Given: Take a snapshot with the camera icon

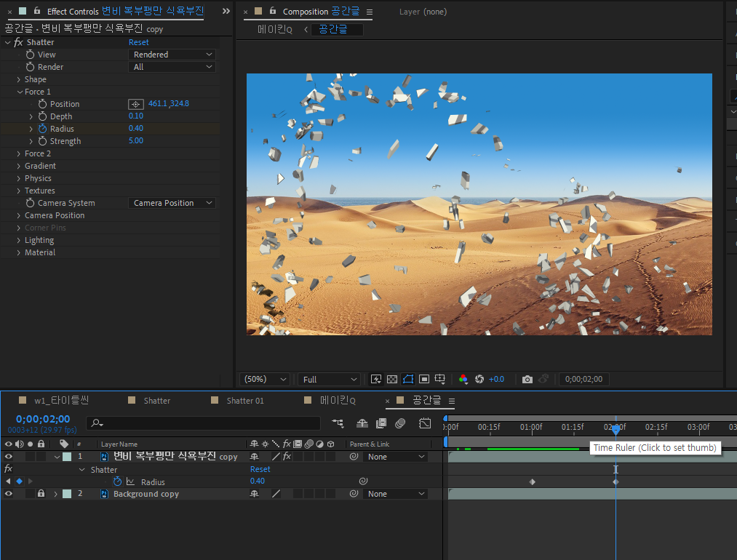Looking at the screenshot, I should (527, 380).
